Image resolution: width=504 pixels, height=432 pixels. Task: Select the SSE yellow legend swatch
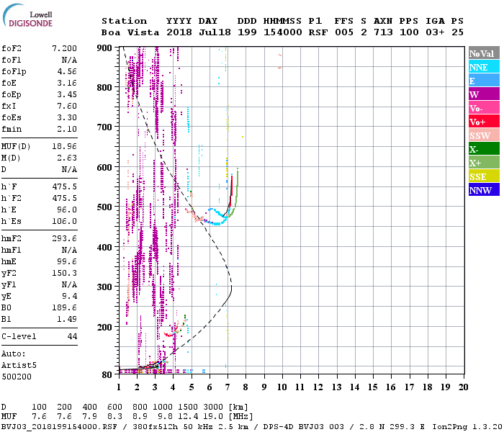coord(484,176)
